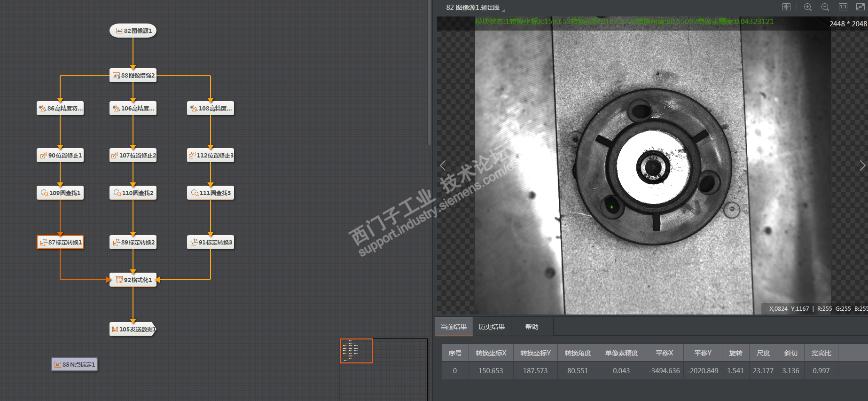Screen dimensions: 868x401
Task: Select the 86 高精度特 matching node
Action: pyautogui.click(x=60, y=108)
